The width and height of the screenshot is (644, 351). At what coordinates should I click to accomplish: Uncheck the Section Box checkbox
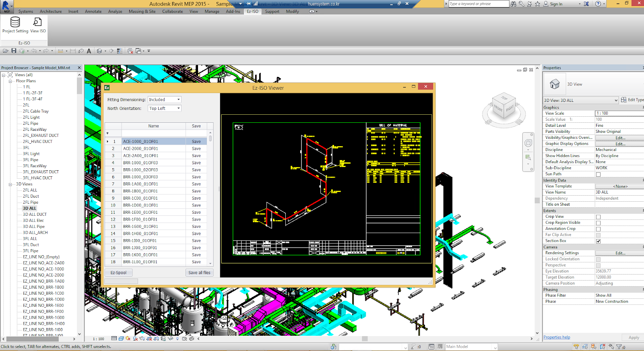[x=598, y=241]
